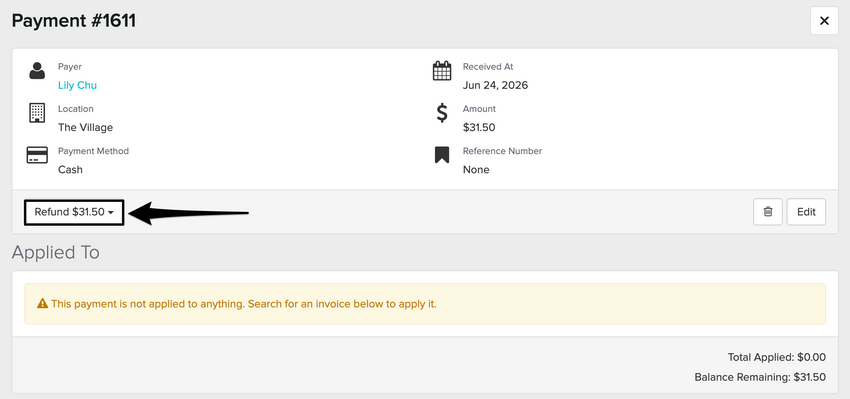850x399 pixels.
Task: Click the payment not applied warning message
Action: click(x=244, y=304)
